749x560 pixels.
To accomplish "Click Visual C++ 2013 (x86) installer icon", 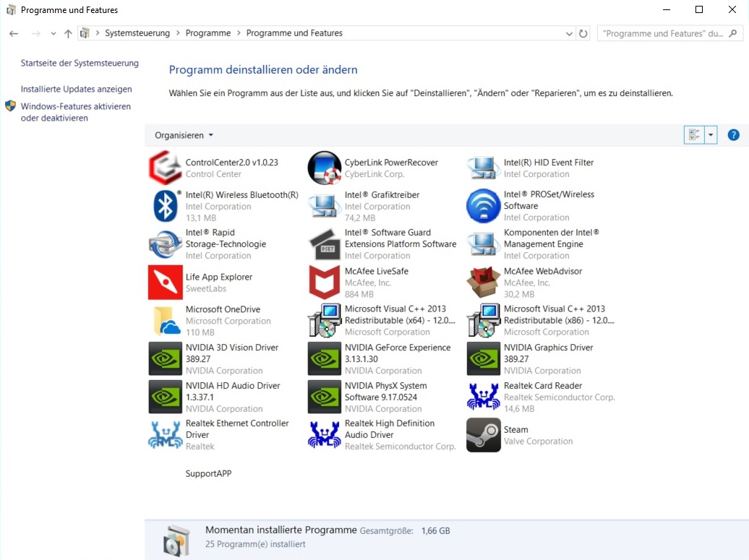I will coord(484,320).
